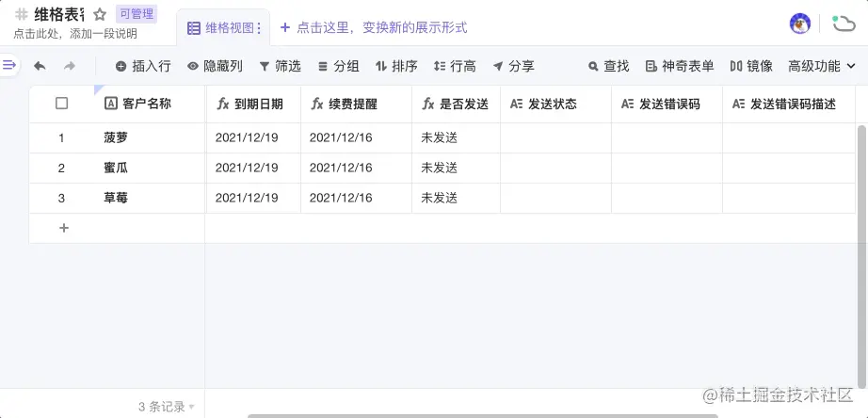Image resolution: width=868 pixels, height=418 pixels.
Task: Click the undo arrow icon
Action: click(40, 67)
